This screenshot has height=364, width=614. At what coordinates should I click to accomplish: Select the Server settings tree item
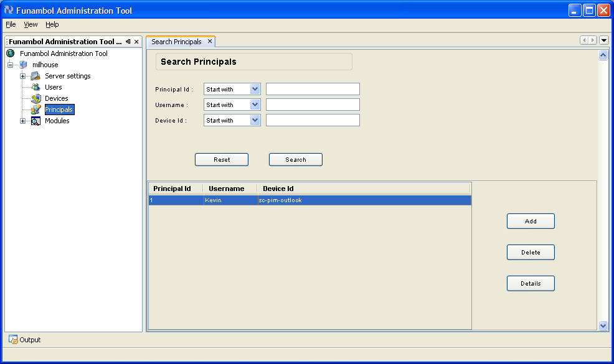click(x=68, y=76)
